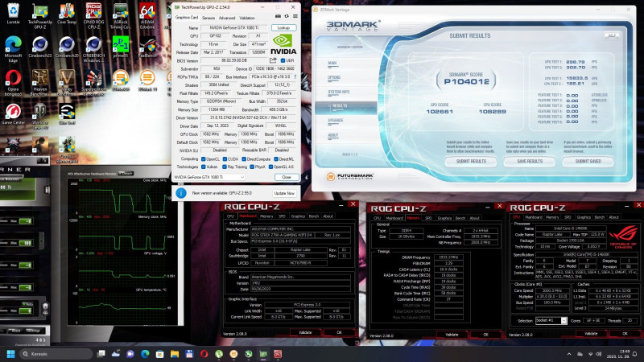Open Opera from the taskbar

click(204, 354)
